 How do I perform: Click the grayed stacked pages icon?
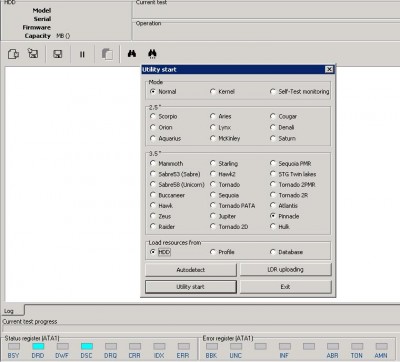tap(107, 54)
